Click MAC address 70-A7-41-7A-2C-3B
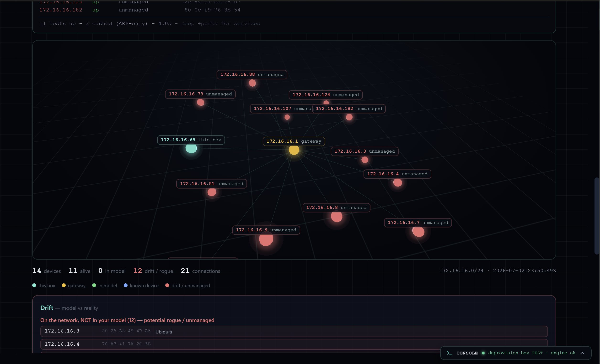600x364 pixels. (x=126, y=344)
